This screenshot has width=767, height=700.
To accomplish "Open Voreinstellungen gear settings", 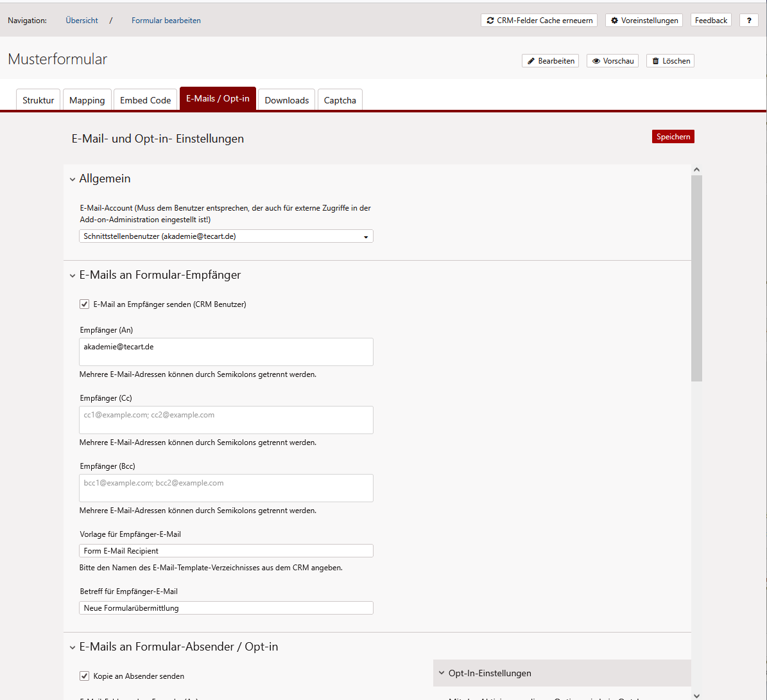I will pyautogui.click(x=644, y=21).
